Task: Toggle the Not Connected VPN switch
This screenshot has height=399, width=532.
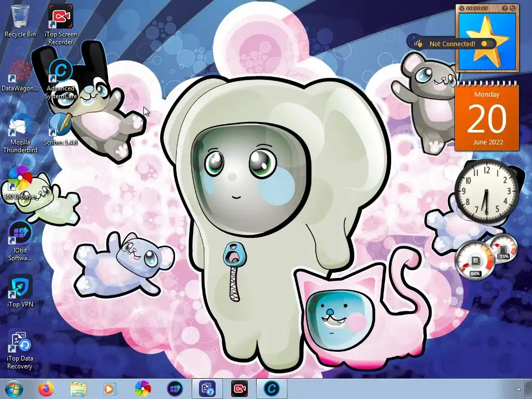Action: point(486,44)
